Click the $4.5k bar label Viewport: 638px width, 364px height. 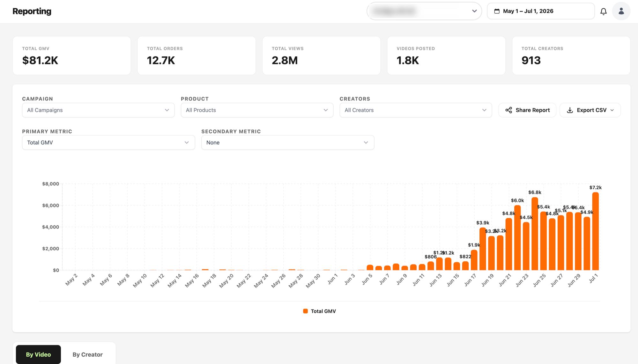coord(526,217)
